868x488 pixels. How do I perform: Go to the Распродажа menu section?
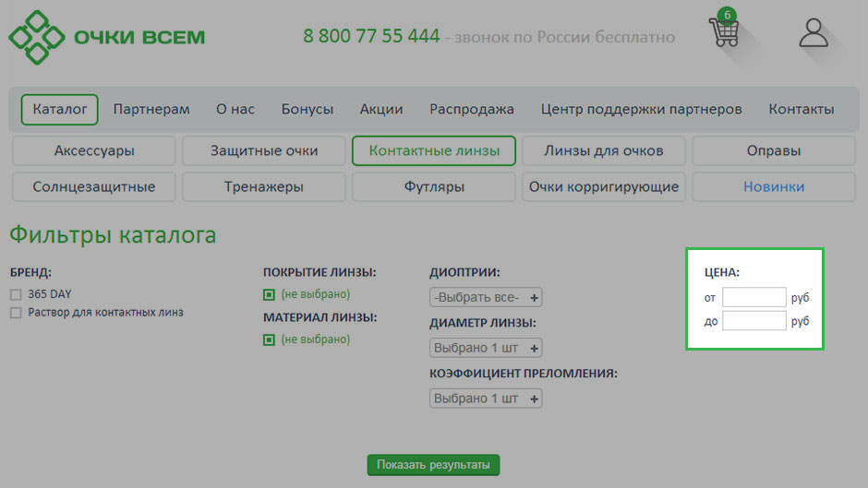pos(471,109)
